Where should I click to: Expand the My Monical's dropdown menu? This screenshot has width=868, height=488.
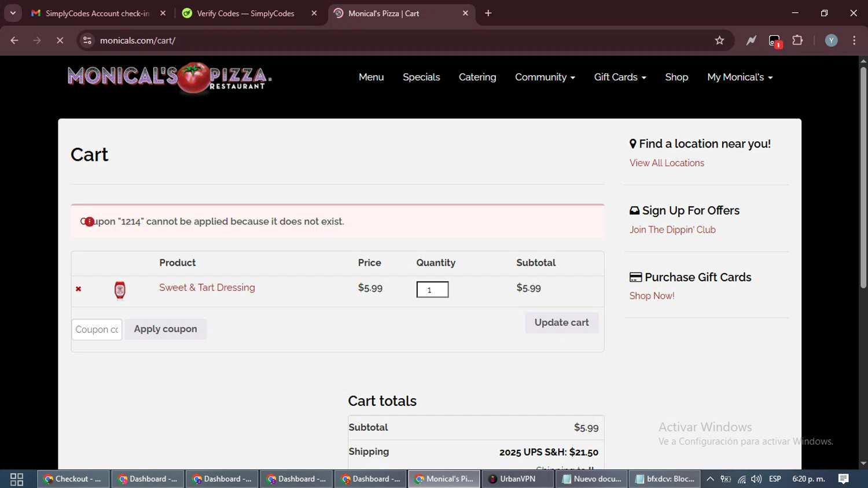[x=740, y=77]
